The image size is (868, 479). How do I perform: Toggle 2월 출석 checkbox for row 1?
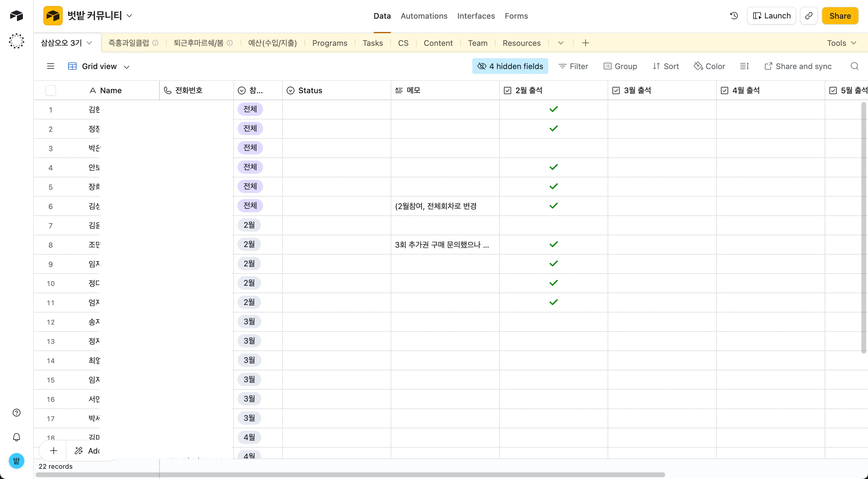point(553,109)
